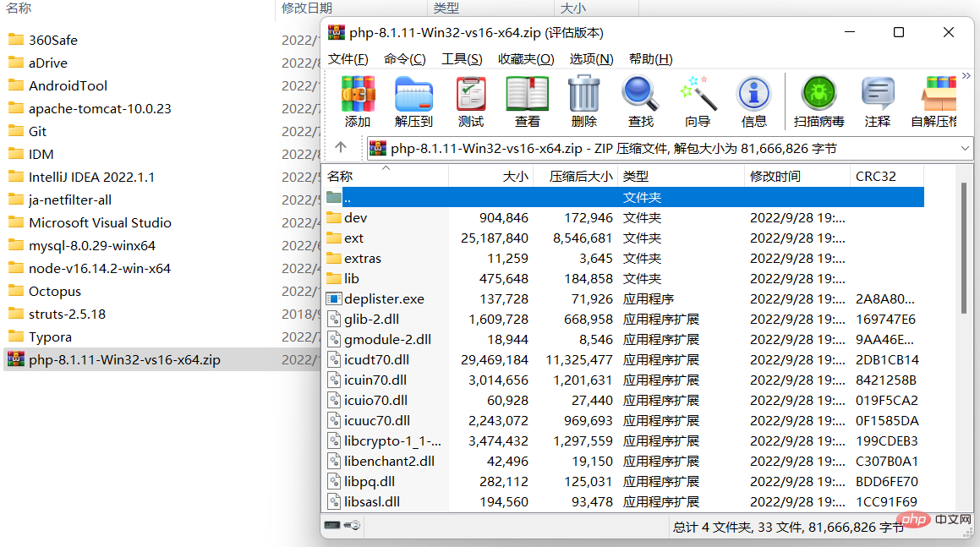The height and width of the screenshot is (547, 980).
Task: Select the icuin70.dll file
Action: pos(375,380)
